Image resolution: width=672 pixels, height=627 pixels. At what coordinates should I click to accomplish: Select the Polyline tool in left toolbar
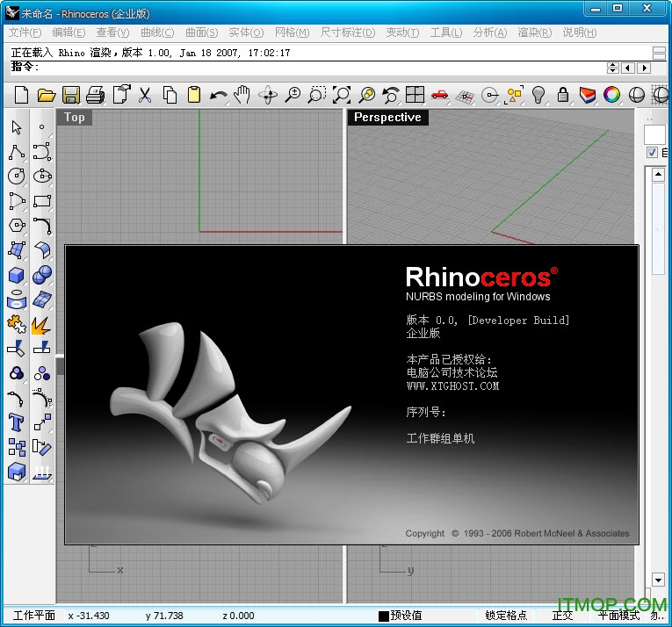point(17,152)
